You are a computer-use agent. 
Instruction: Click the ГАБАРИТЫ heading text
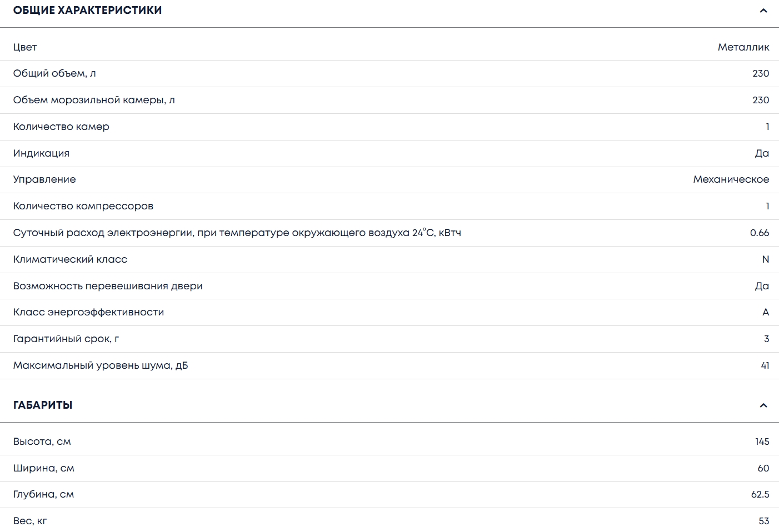click(x=43, y=405)
